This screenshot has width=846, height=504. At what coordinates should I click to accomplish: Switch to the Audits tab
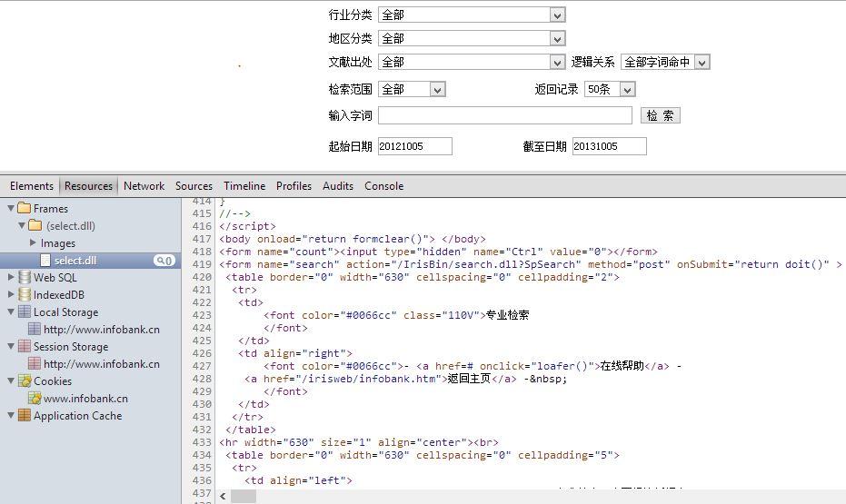(338, 186)
